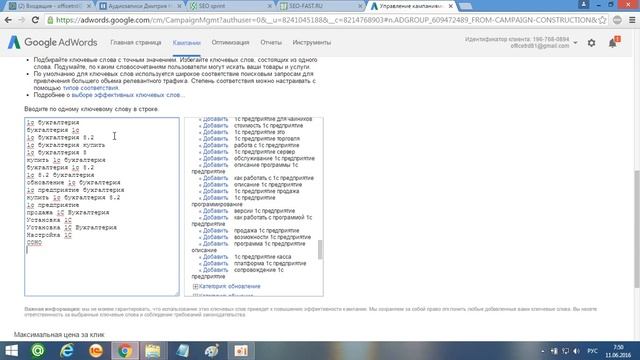This screenshot has height=360, width=640.
Task: Bookmark the page with the star icon
Action: pyautogui.click(x=602, y=20)
